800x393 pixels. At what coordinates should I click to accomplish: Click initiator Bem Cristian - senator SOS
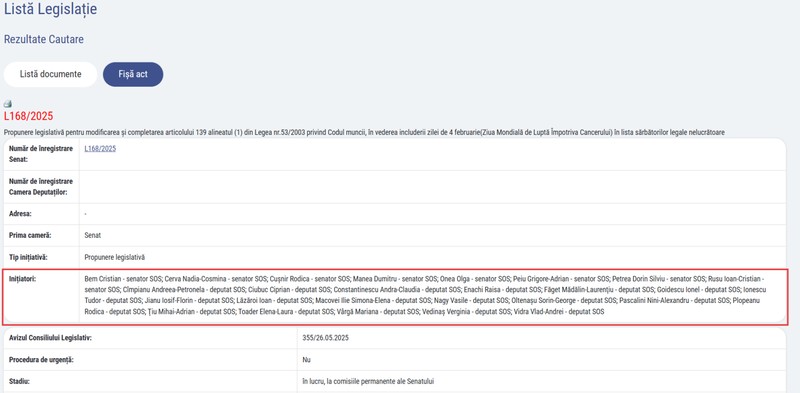click(x=123, y=279)
